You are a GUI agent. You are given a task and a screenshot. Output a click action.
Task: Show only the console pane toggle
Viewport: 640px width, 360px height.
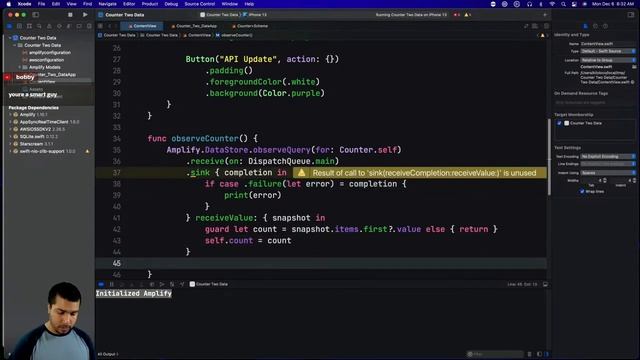(547, 354)
